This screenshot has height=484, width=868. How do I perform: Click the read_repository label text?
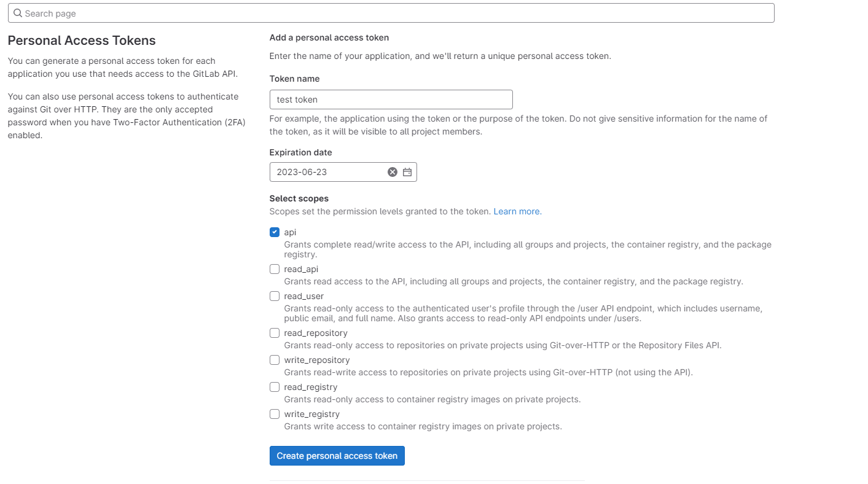tap(316, 333)
